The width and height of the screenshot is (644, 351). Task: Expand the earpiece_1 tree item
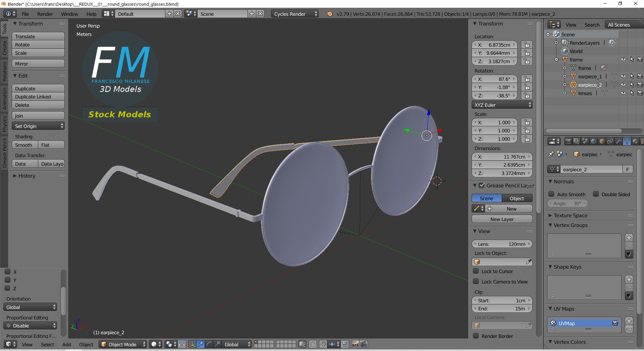[x=565, y=76]
